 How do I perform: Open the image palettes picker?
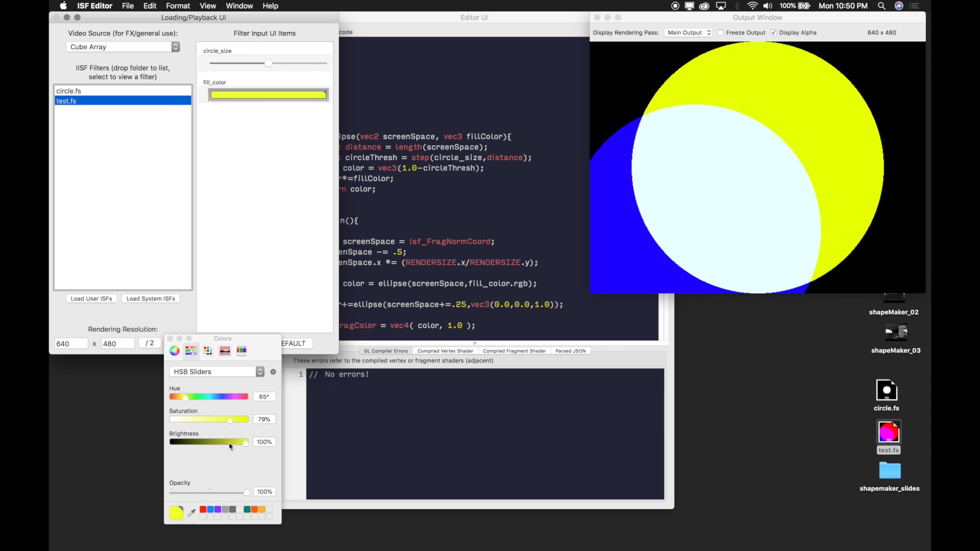(225, 350)
